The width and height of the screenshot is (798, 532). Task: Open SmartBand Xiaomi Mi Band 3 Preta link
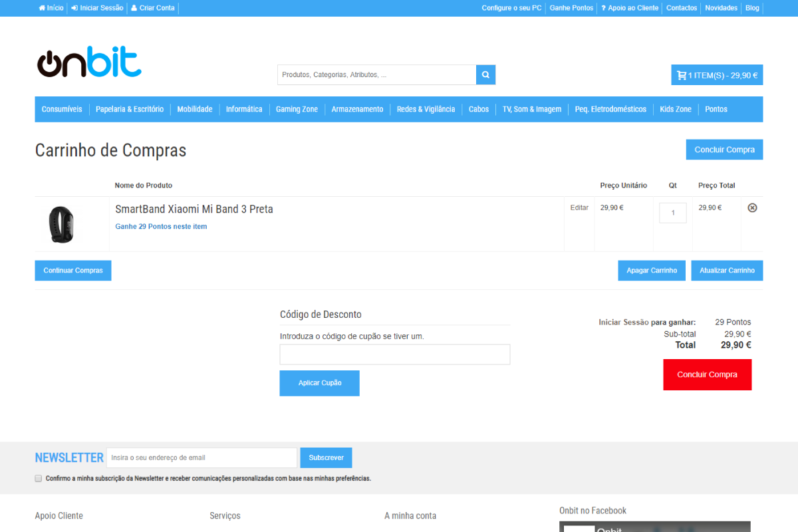coord(194,209)
